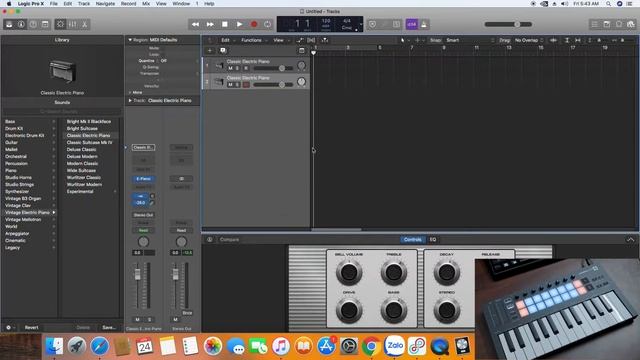Click the Bnce button on Stereo Out strip
Image resolution: width=640 pixels, height=360 pixels.
[187, 313]
